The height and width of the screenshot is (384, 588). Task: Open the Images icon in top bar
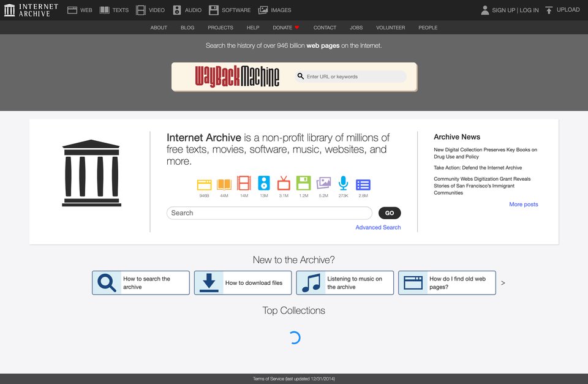click(x=263, y=10)
